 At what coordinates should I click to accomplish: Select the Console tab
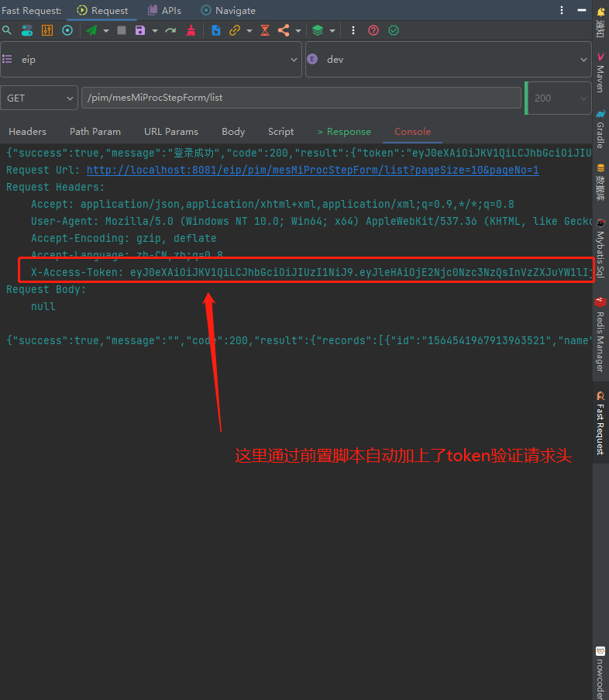point(413,132)
